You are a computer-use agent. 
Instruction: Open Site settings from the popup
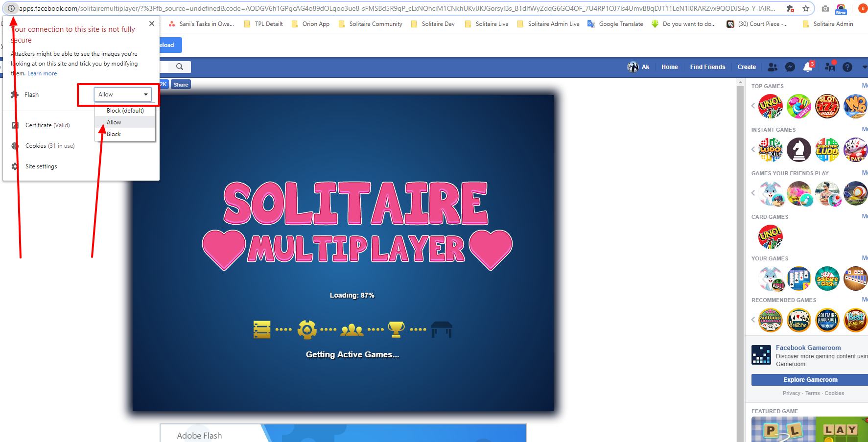point(41,166)
